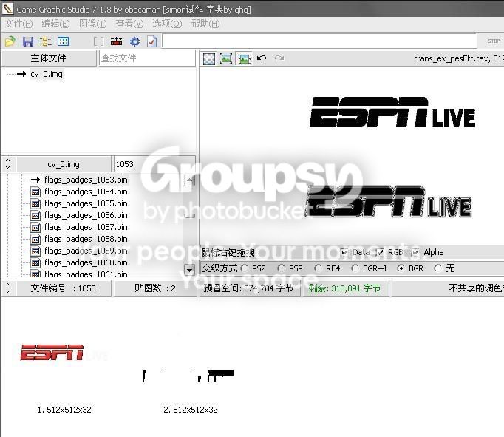
Task: Click the framed image icon in preview toolbar
Action: coord(226,58)
